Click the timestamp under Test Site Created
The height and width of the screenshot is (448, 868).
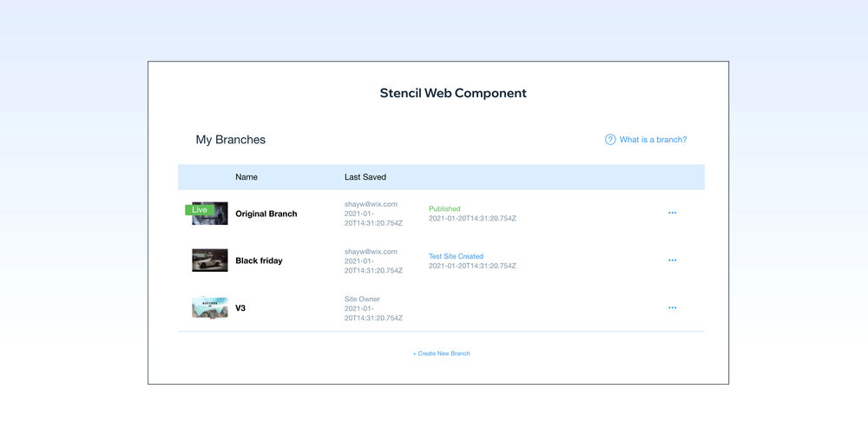(472, 266)
